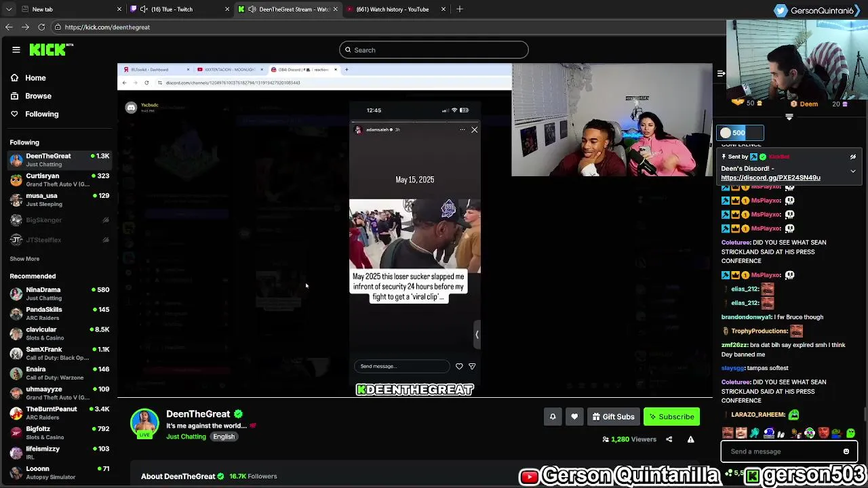Open BigSkenger offline channel

pos(60,220)
